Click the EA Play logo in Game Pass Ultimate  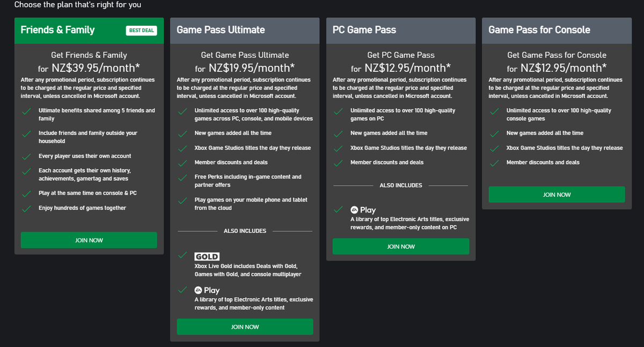pyautogui.click(x=207, y=290)
